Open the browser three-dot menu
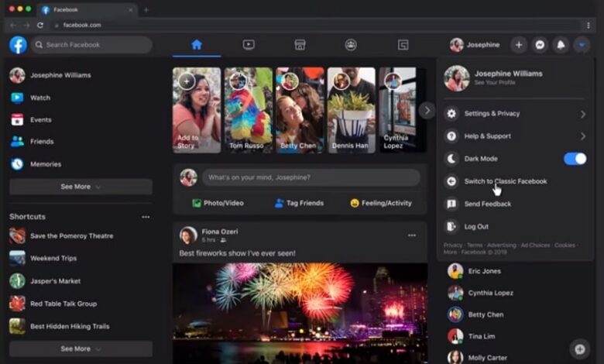This screenshot has width=604, height=364. point(589,25)
